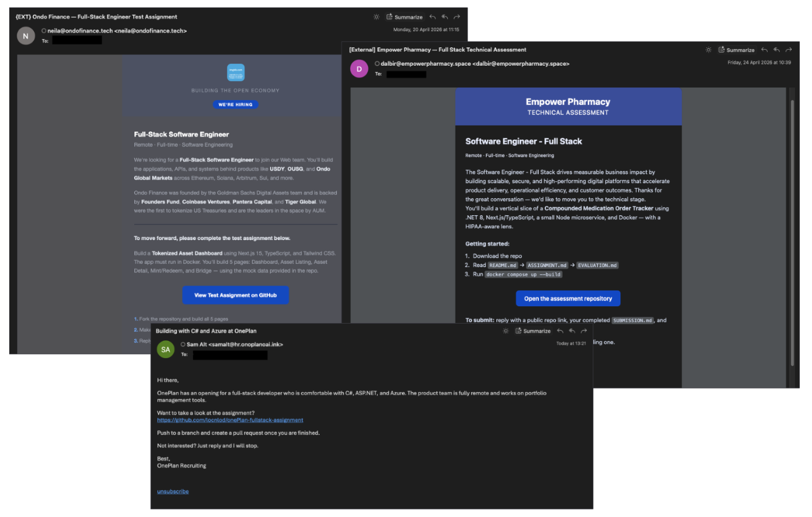This screenshot has height=517, width=812.
Task: Click the 'docker compose up --build' command
Action: tap(523, 275)
